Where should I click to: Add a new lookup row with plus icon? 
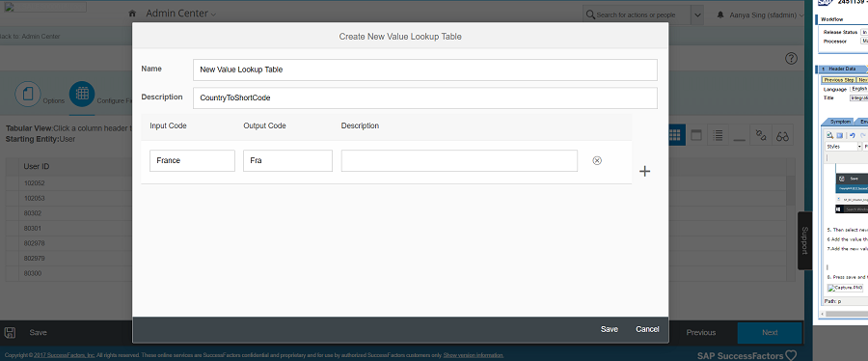[644, 171]
